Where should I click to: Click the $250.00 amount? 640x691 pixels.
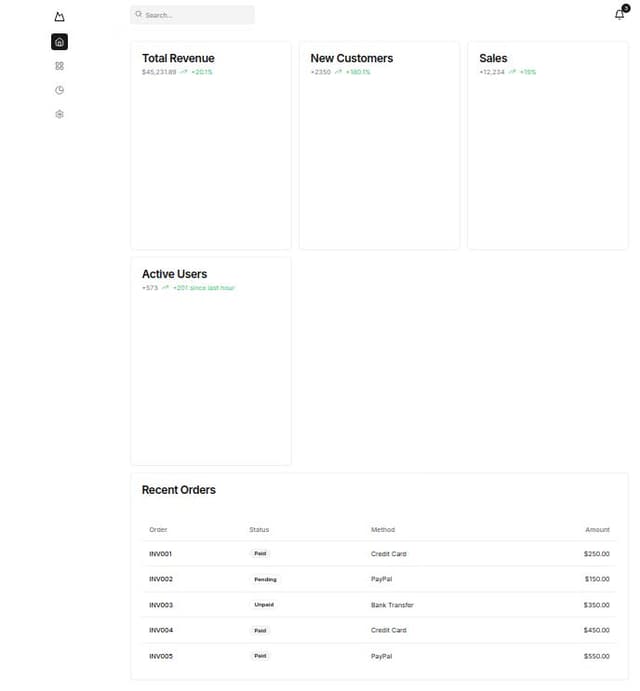point(597,554)
